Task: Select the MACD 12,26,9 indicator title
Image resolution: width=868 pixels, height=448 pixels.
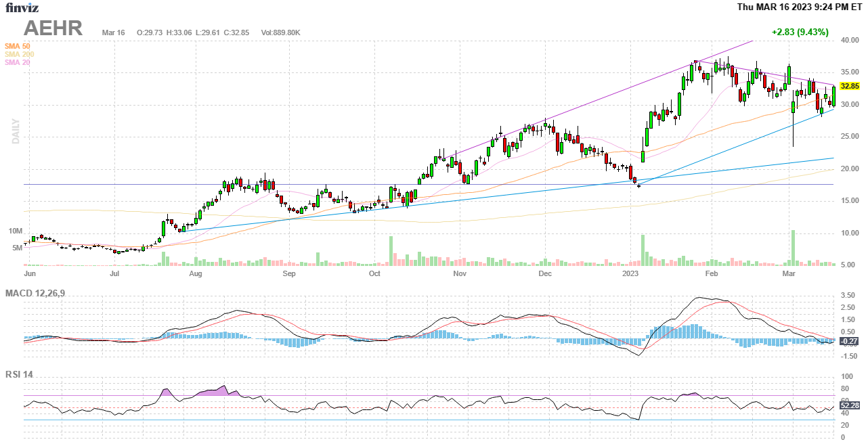Action: click(x=39, y=293)
